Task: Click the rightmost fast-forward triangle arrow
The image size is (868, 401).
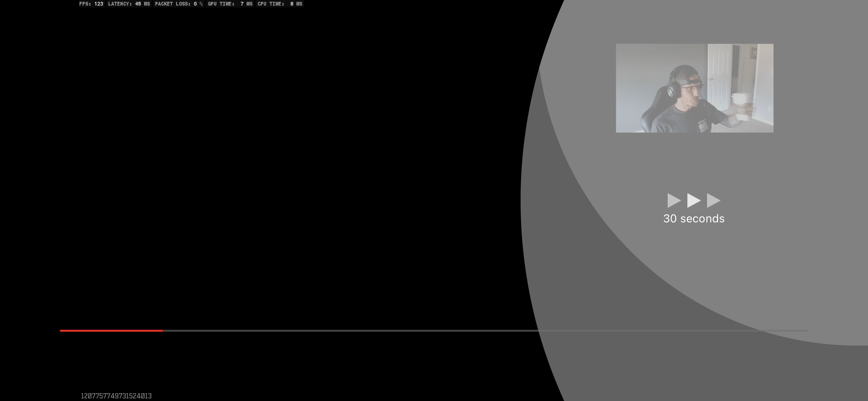Action: point(713,201)
